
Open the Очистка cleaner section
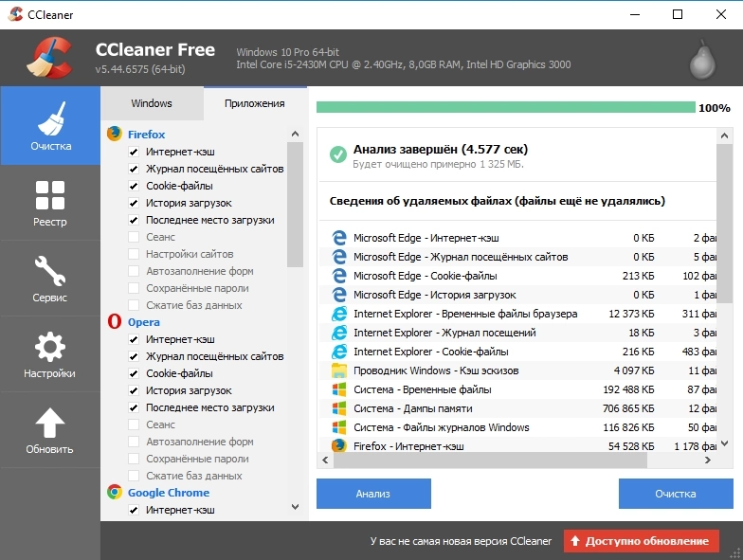pyautogui.click(x=50, y=126)
